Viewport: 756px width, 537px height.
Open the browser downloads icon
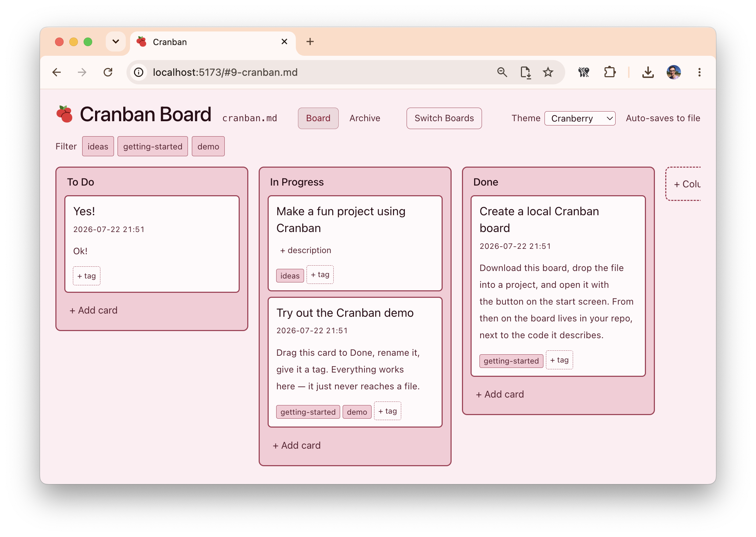click(648, 72)
